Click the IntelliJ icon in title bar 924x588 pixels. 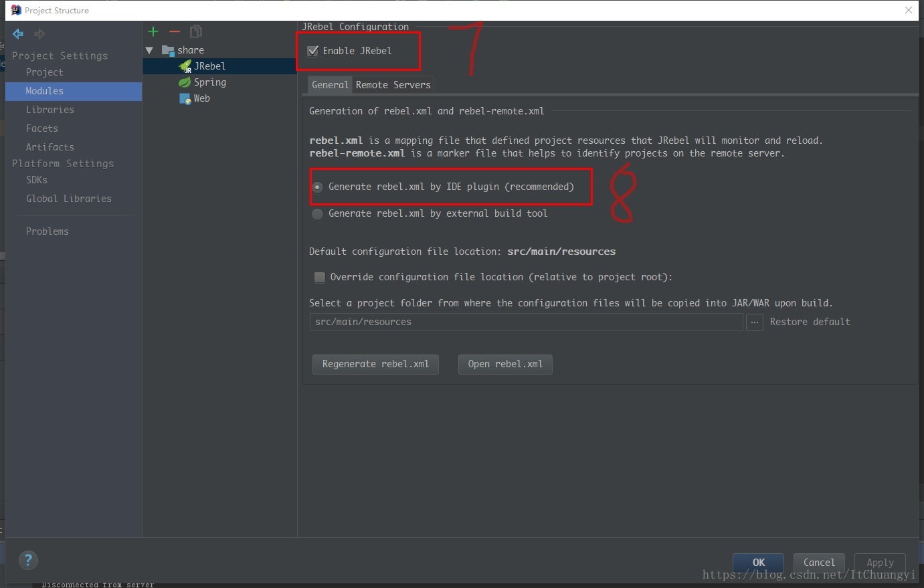(16, 10)
